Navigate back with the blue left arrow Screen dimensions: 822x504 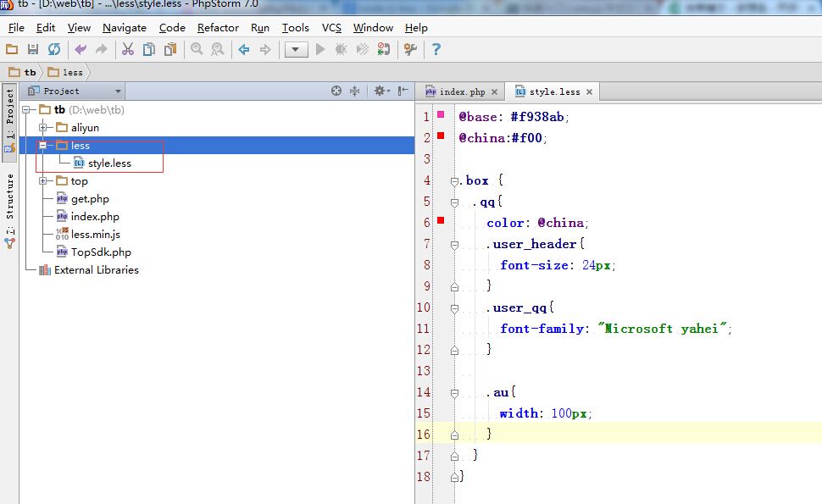pyautogui.click(x=244, y=49)
